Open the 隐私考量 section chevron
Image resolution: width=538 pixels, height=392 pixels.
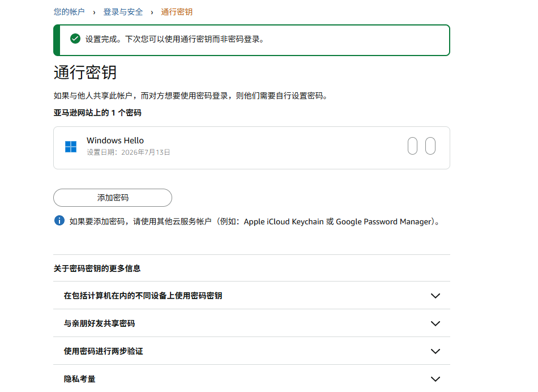435,380
